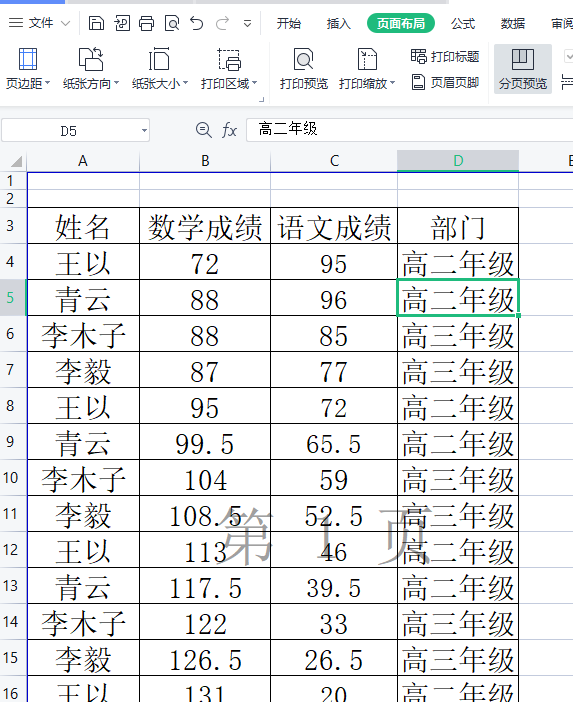Expand the dropdown arrow beside 文件
573x702 pixels.
point(65,23)
